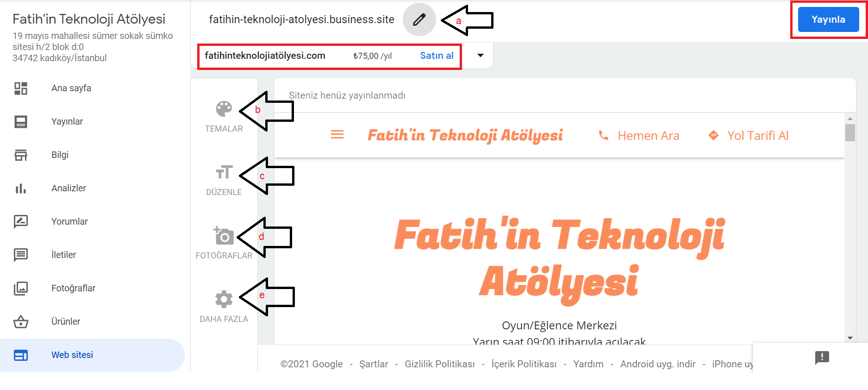Click the ©2021 Google footer text
868x390 pixels.
(x=312, y=364)
